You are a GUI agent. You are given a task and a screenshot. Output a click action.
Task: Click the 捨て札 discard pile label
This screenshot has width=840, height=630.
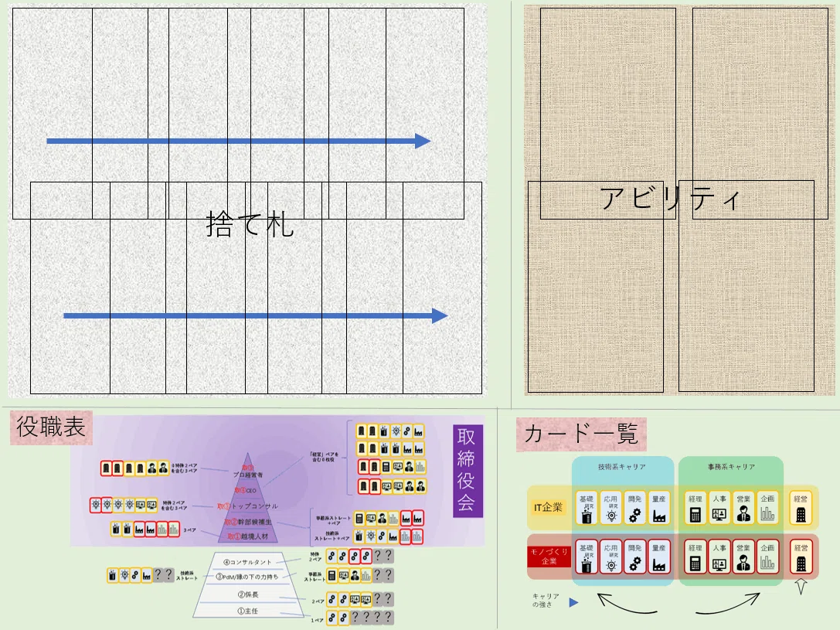coord(250,224)
